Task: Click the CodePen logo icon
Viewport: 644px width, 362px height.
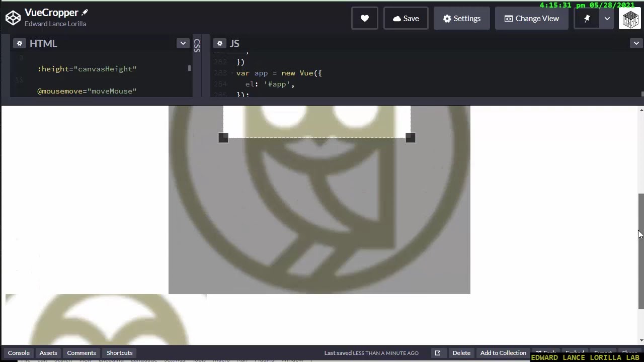Action: point(13,18)
